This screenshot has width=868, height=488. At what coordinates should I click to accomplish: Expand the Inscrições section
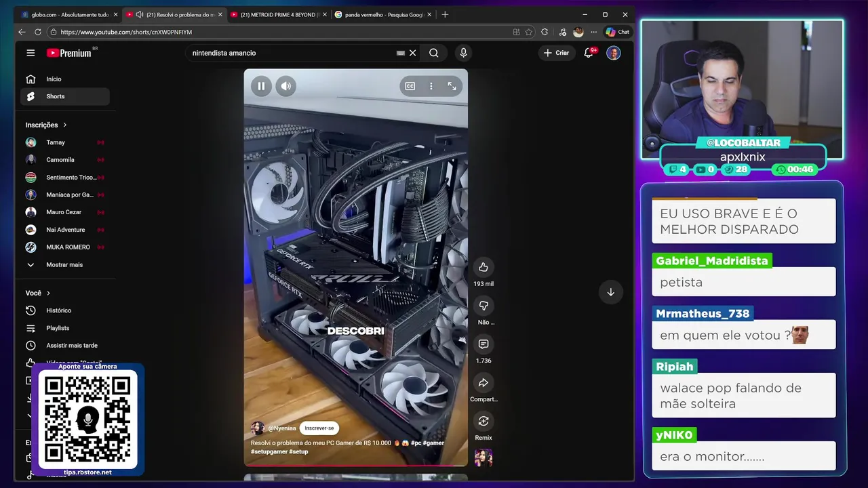(46, 125)
